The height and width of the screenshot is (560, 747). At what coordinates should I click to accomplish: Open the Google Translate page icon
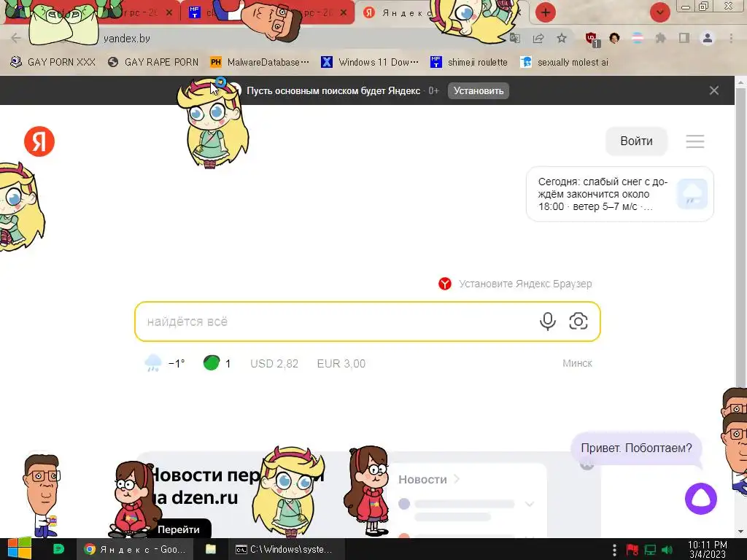point(515,38)
